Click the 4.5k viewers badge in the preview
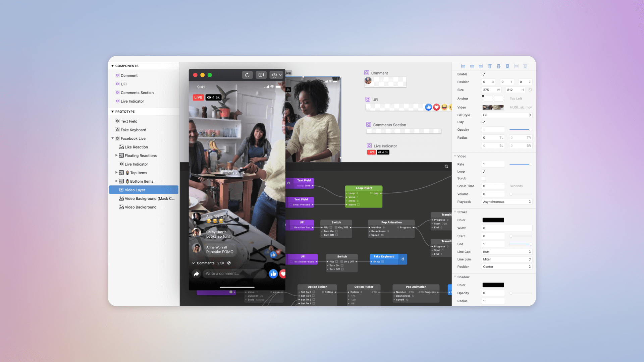The height and width of the screenshot is (362, 644). coord(214,98)
